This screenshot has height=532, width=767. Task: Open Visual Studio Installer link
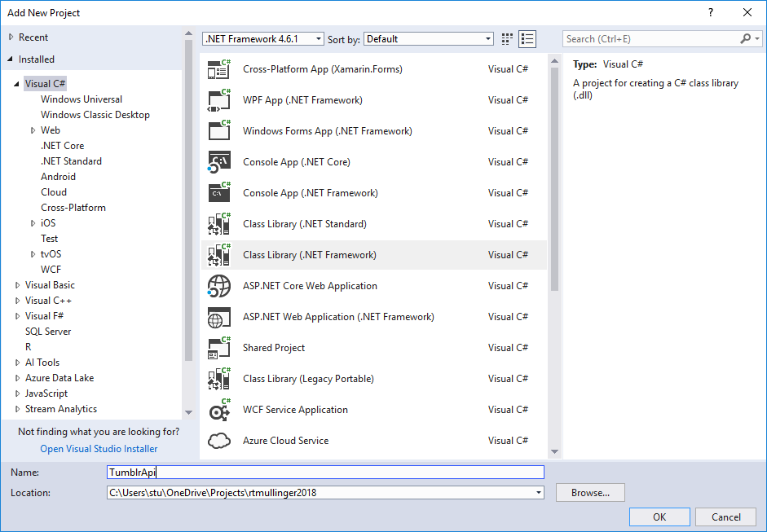pos(99,449)
